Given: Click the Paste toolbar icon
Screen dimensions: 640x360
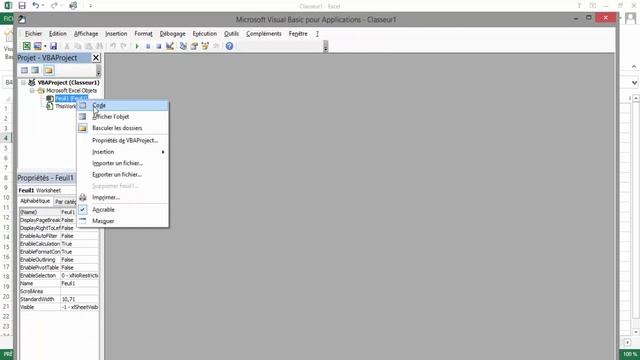Looking at the screenshot, I should point(88,46).
